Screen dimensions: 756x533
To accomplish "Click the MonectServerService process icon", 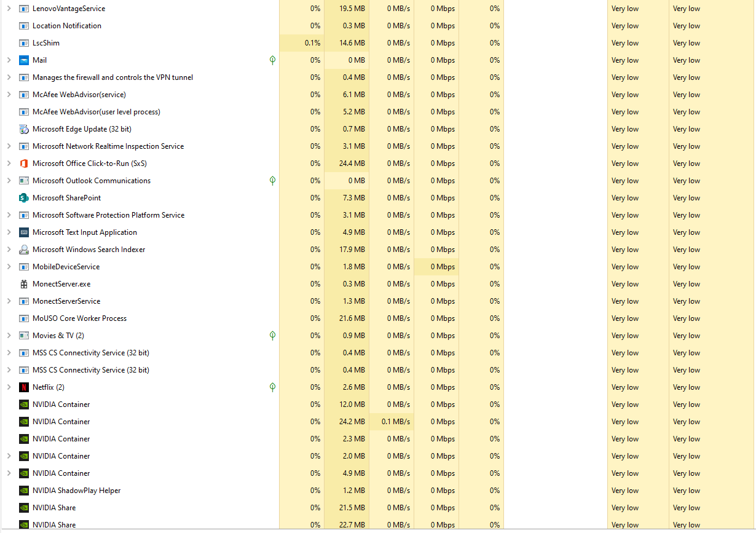I will (x=24, y=301).
